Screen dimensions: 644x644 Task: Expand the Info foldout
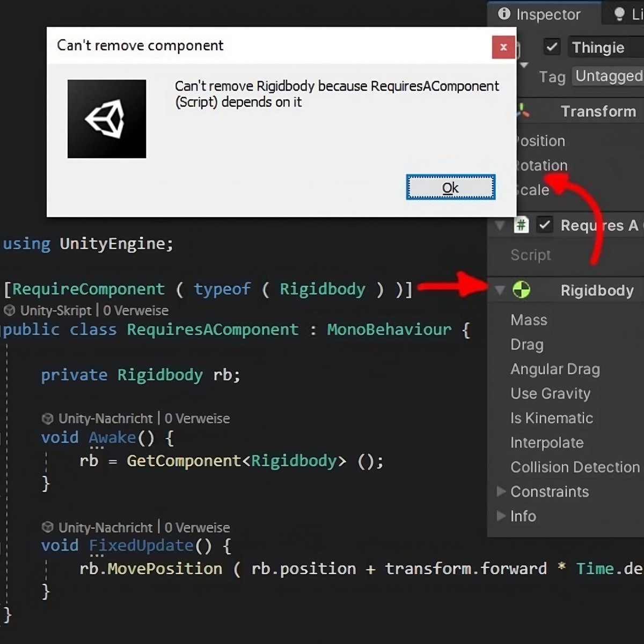click(x=501, y=516)
